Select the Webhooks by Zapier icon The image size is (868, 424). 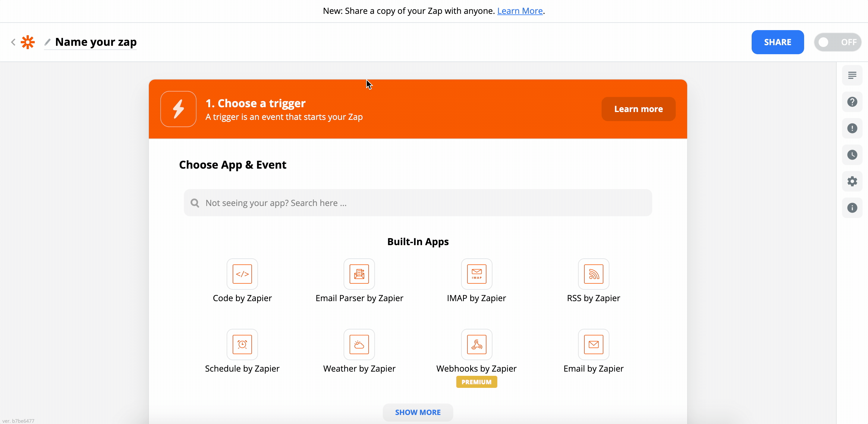click(476, 344)
